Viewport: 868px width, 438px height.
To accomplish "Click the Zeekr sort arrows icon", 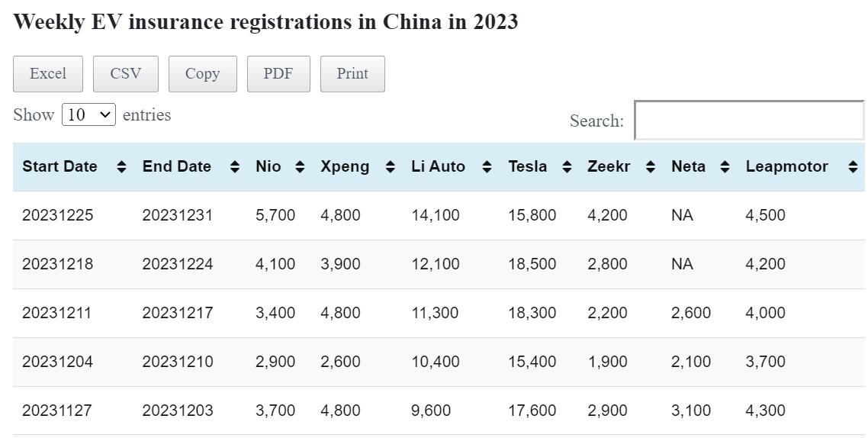I will [x=650, y=166].
